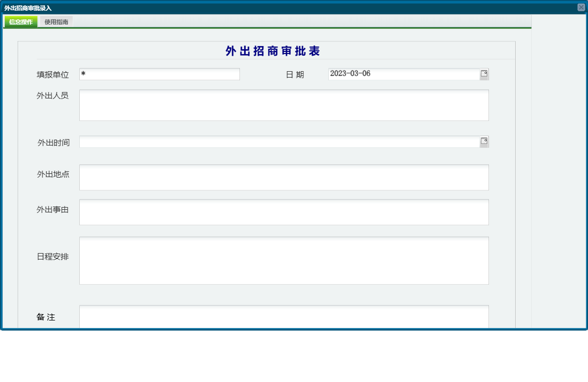Click the 外出时间 label
The image size is (588, 382).
pyautogui.click(x=54, y=143)
